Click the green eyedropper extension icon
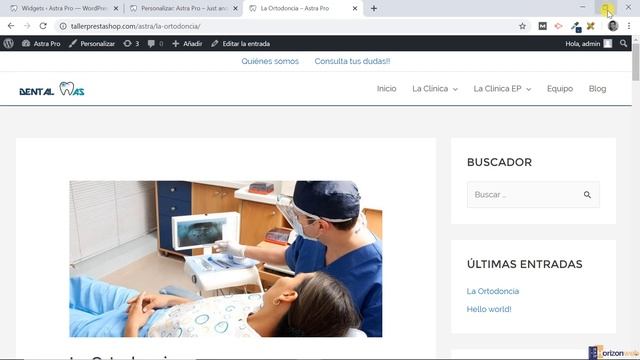640x360 pixels. (576, 27)
